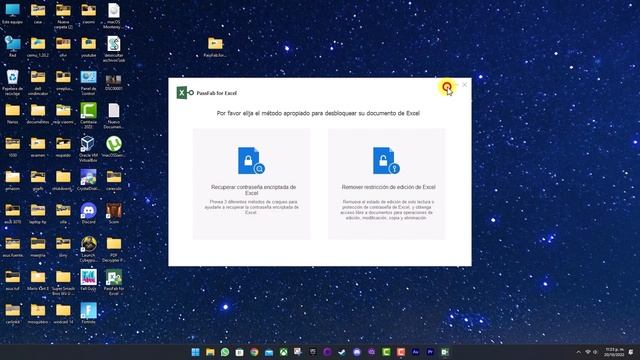The image size is (640, 360).
Task: Select the Super Smash Bros folder
Action: point(63,282)
